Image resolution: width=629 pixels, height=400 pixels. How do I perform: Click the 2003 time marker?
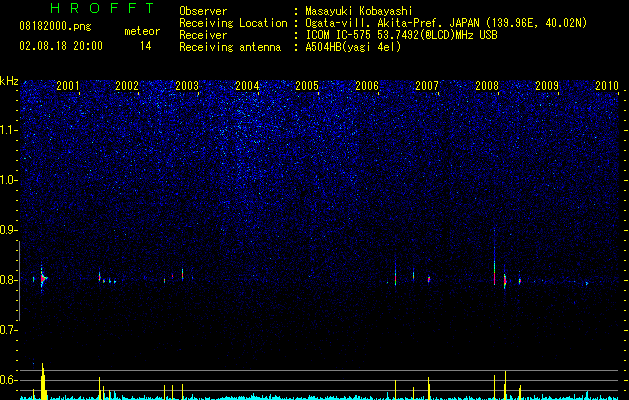(187, 86)
